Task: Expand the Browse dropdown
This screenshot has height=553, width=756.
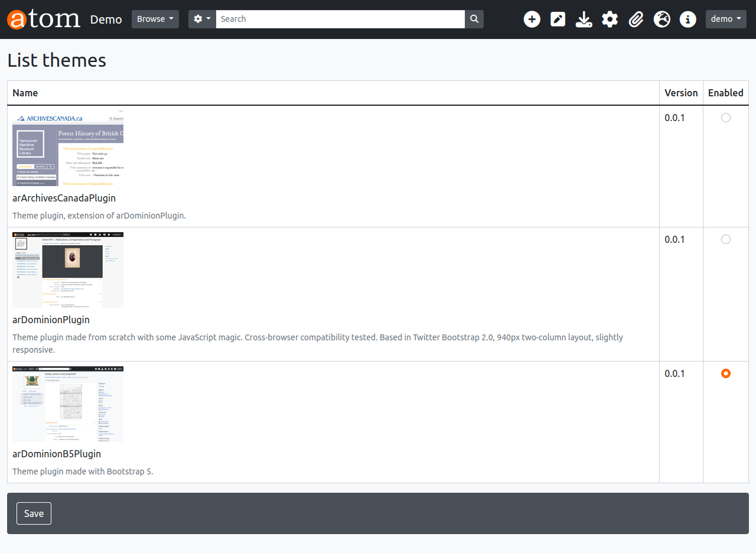Action: [x=155, y=19]
